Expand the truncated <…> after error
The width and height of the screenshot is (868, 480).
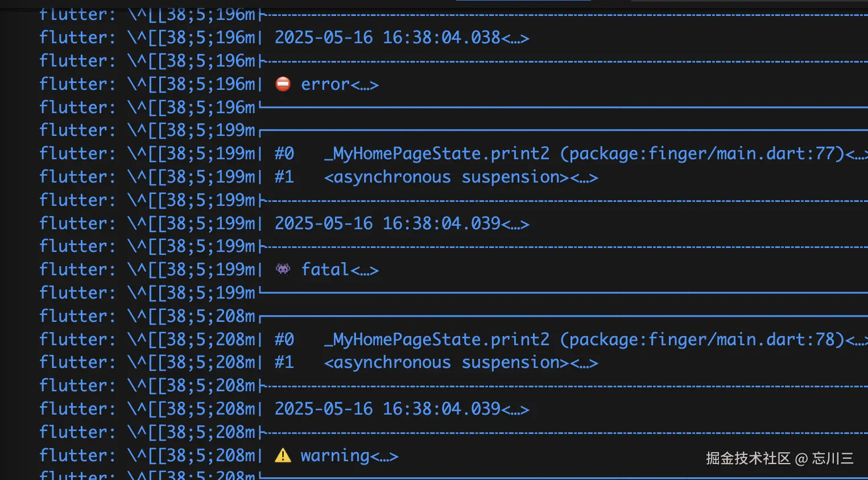365,85
